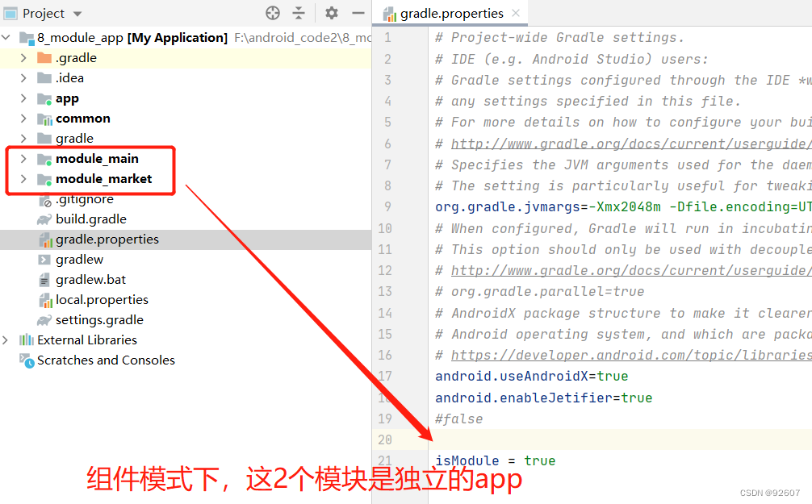This screenshot has height=504, width=812.
Task: Click line number 9 in the gutter
Action: coord(388,207)
